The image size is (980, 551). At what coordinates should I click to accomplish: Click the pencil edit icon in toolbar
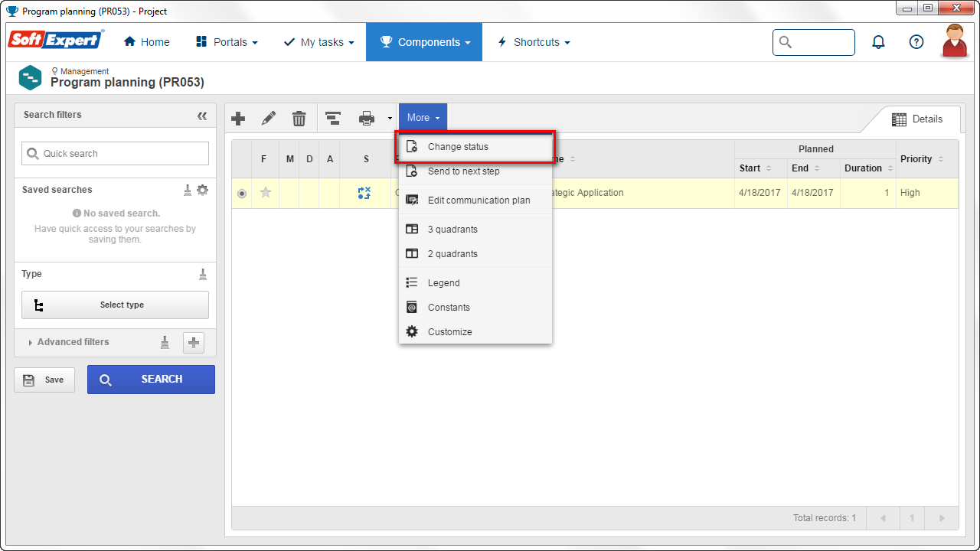[x=269, y=119]
